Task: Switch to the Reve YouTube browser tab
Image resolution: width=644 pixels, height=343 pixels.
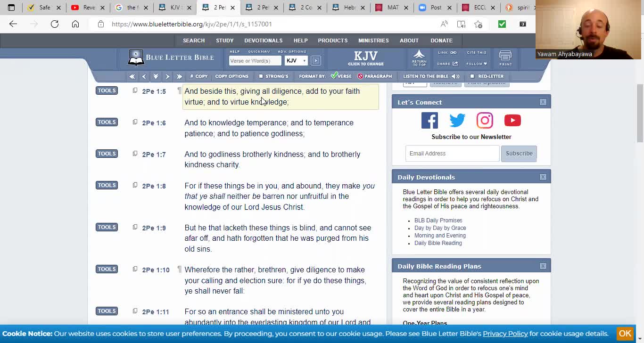Action: tap(88, 8)
